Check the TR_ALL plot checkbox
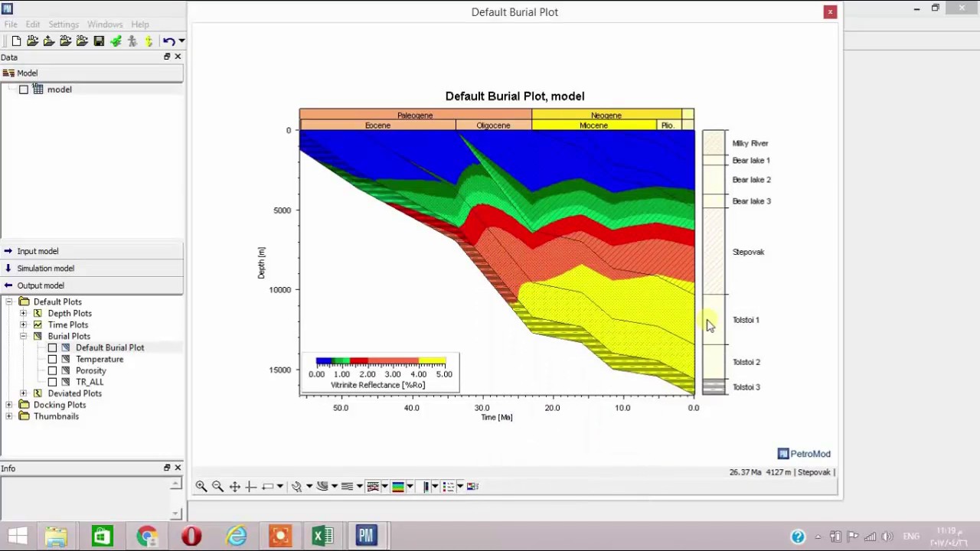Screen dimensions: 980x551 (x=52, y=382)
